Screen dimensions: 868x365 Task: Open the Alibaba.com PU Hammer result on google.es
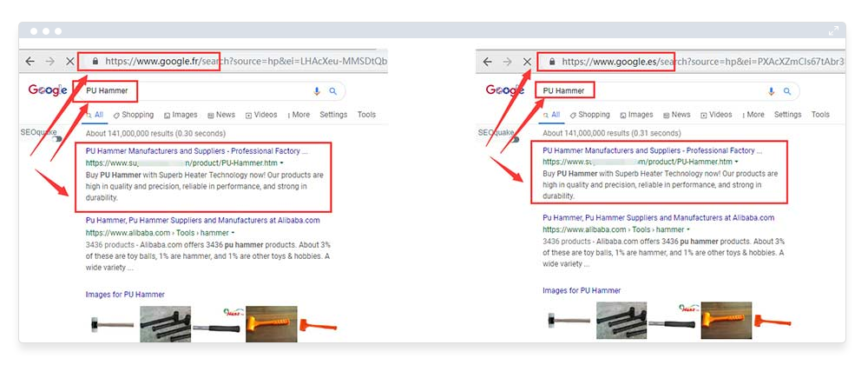[x=658, y=218]
